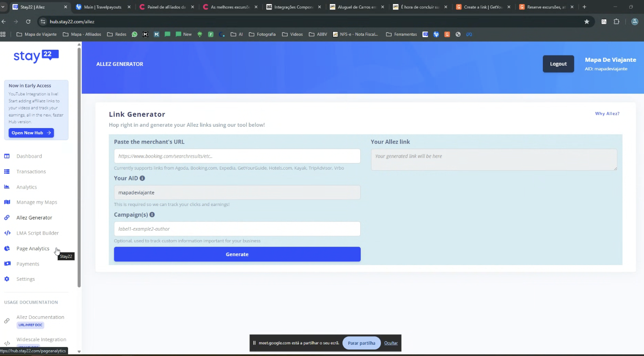Click the Settings gear icon in the sidebar
This screenshot has height=356, width=644.
click(7, 279)
